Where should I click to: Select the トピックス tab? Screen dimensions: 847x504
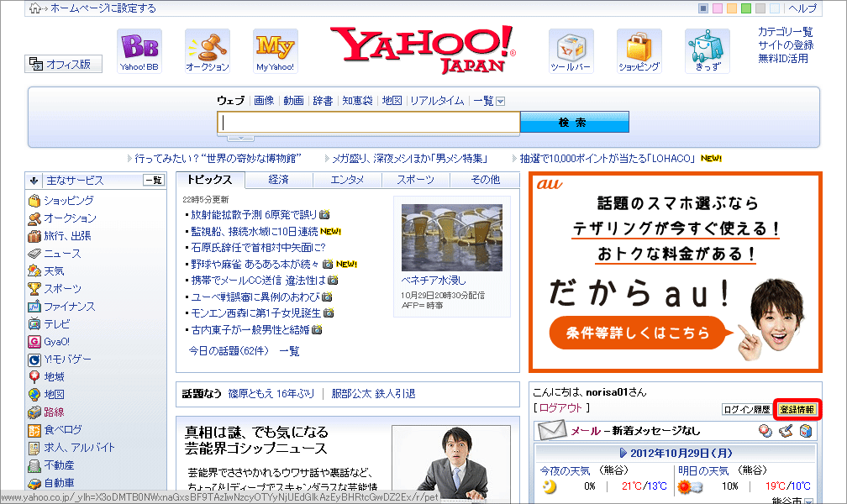click(x=210, y=180)
